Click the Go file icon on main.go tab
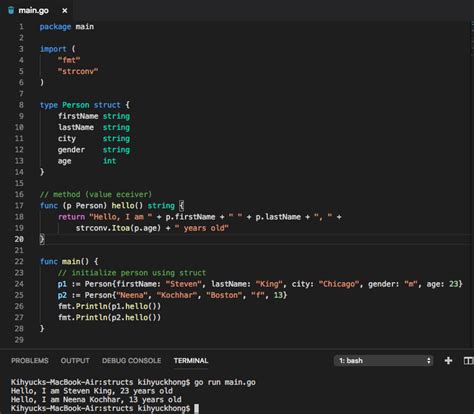Image resolution: width=474 pixels, height=414 pixels. click(x=11, y=10)
